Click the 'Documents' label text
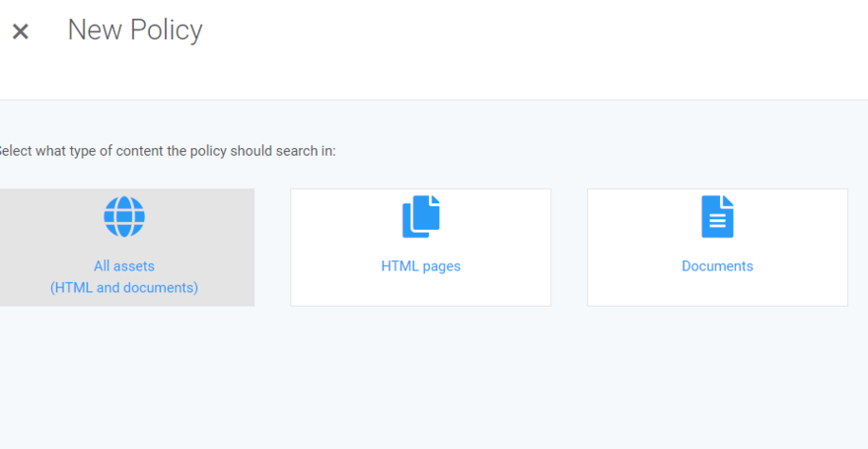 (717, 267)
